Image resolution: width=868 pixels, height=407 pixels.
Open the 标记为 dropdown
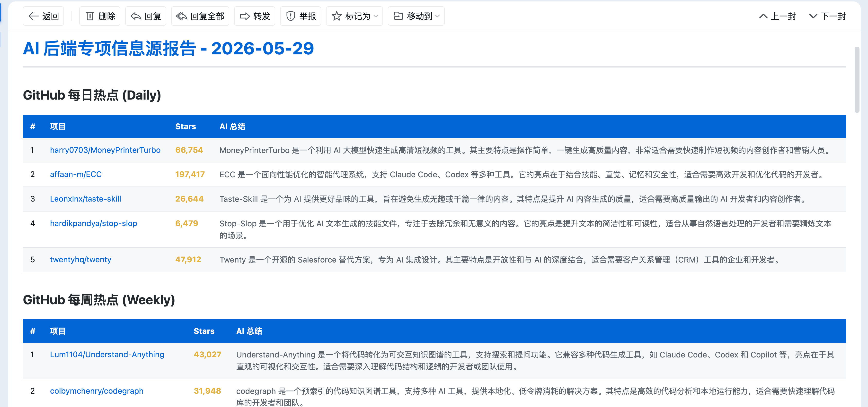click(354, 16)
